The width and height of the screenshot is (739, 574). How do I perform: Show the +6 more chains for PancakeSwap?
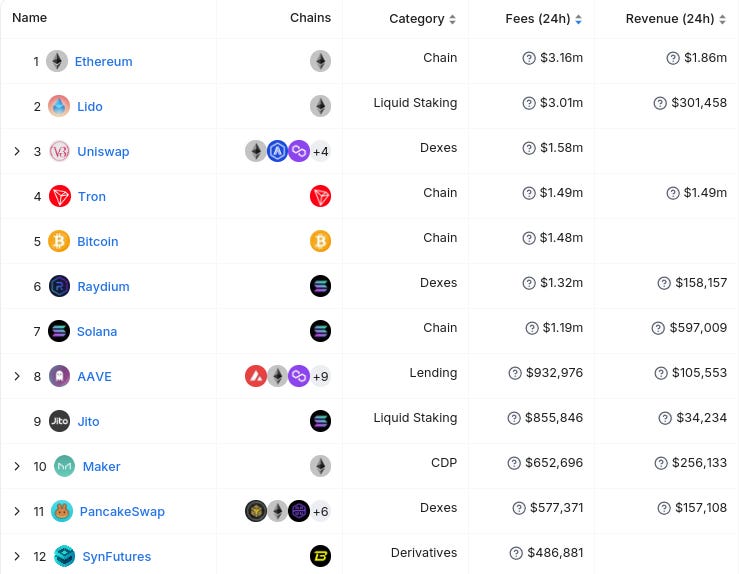tap(320, 512)
